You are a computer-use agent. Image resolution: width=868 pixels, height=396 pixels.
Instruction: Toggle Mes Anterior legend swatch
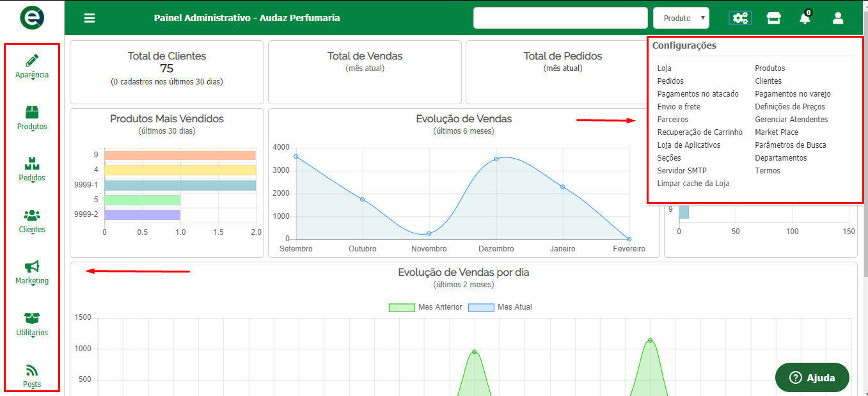tap(402, 307)
